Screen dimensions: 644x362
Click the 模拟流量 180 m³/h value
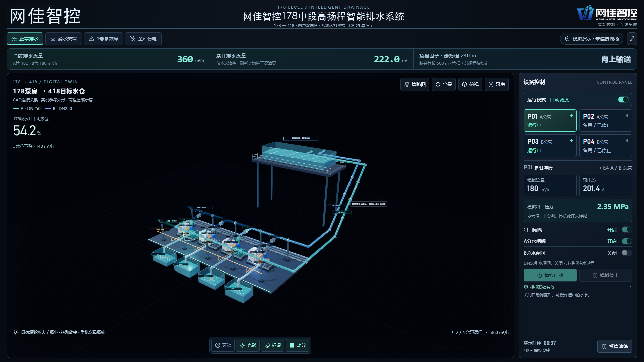click(538, 189)
